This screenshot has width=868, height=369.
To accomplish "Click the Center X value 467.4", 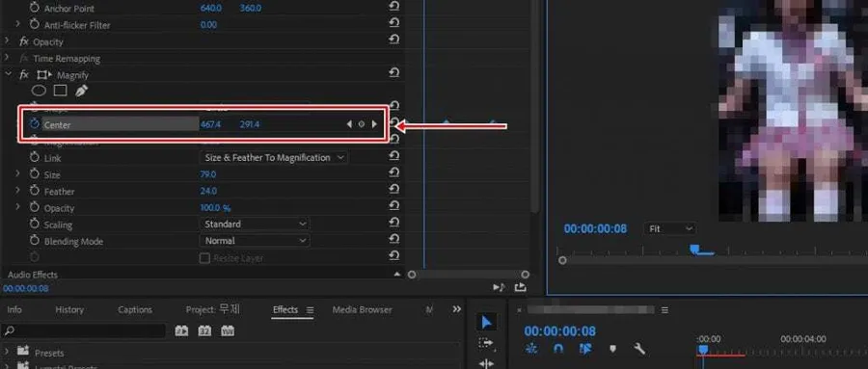I will click(x=210, y=124).
